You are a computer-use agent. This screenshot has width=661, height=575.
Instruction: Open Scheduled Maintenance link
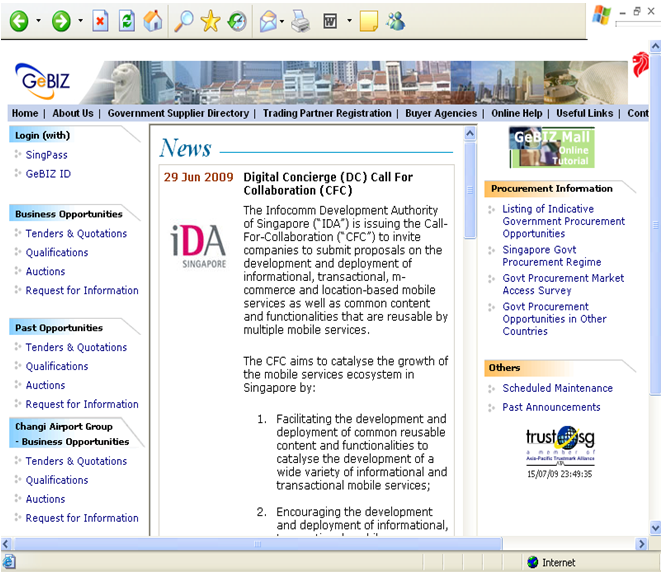point(557,388)
